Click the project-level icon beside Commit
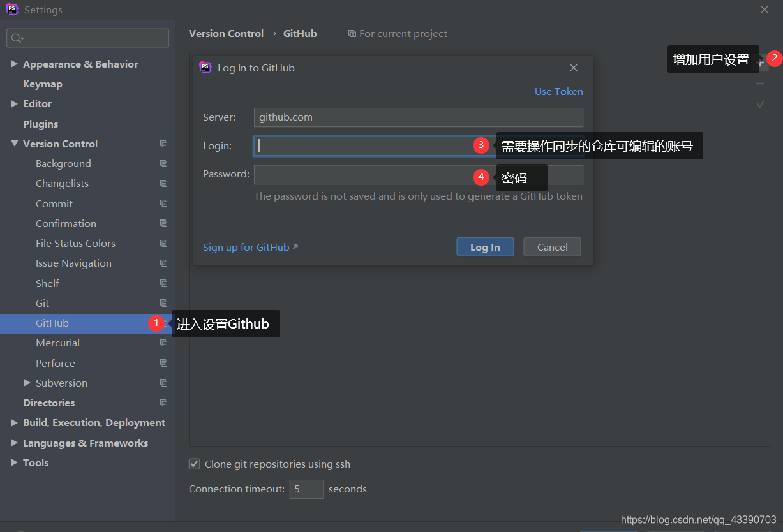 [163, 203]
